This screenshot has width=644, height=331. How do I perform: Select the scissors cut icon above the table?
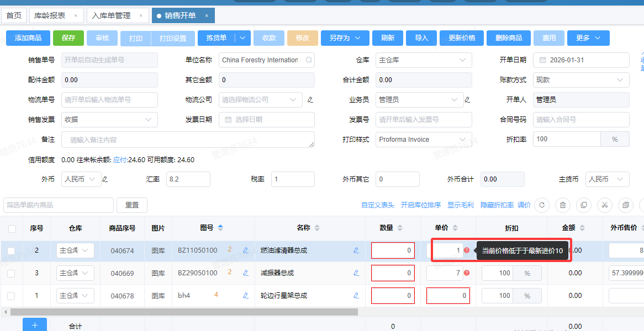click(x=605, y=205)
